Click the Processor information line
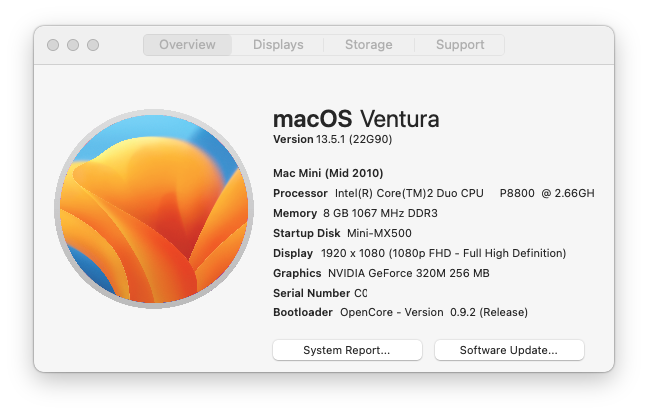The height and width of the screenshot is (414, 648). coord(434,193)
